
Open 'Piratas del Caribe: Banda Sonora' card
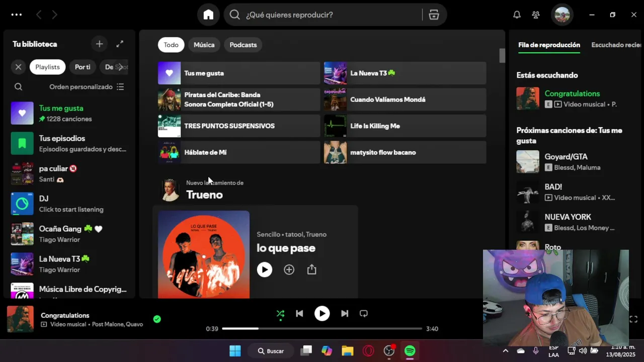pyautogui.click(x=239, y=100)
